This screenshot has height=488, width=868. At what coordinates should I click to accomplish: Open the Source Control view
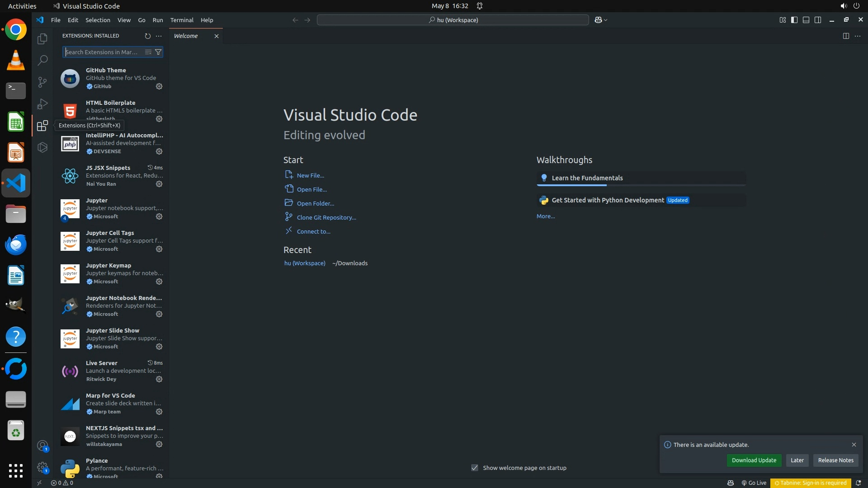tap(42, 82)
